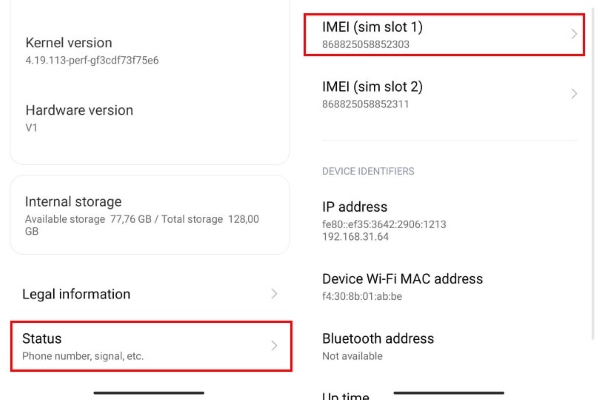Select the Status menu title
The width and height of the screenshot is (600, 400).
(43, 339)
